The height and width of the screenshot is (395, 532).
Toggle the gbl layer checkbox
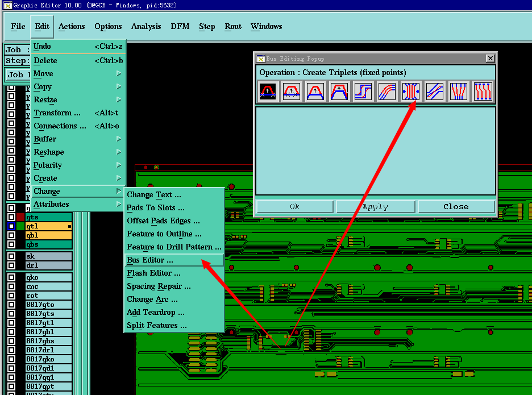[11, 235]
